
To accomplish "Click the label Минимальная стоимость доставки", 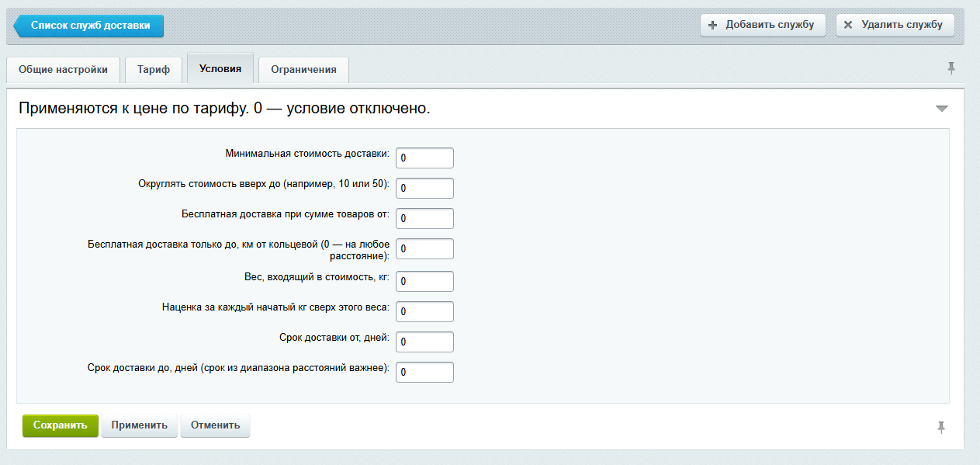I will click(x=308, y=153).
